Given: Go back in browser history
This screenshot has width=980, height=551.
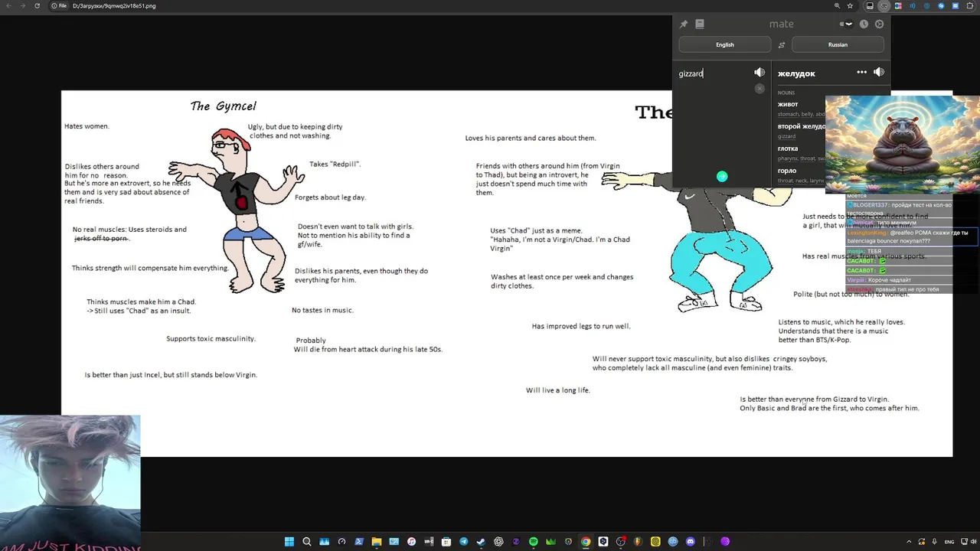Looking at the screenshot, I should (8, 6).
